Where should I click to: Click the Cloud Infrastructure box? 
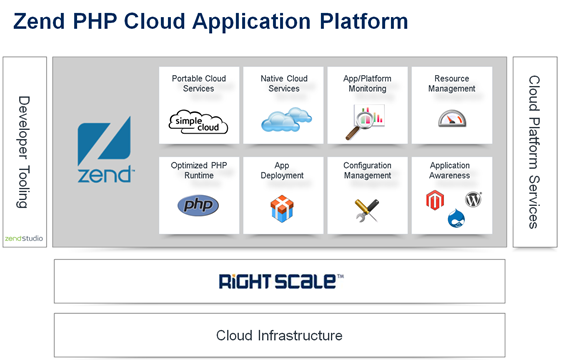click(280, 335)
